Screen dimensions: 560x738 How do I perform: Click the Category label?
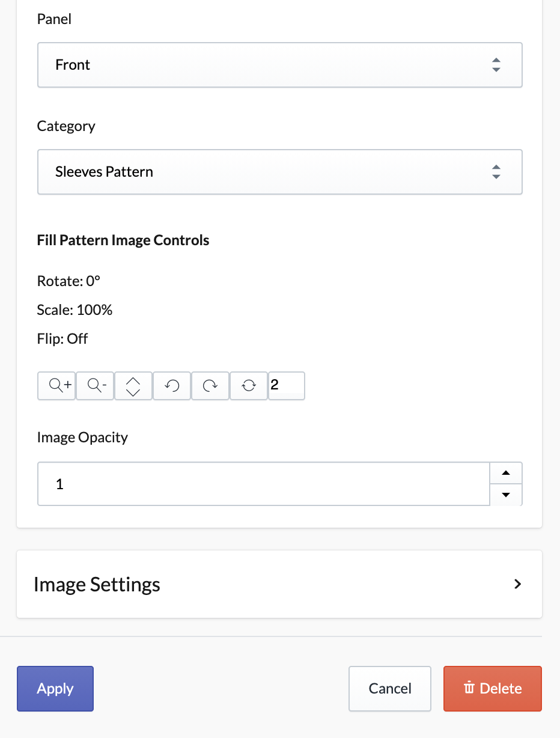[66, 126]
